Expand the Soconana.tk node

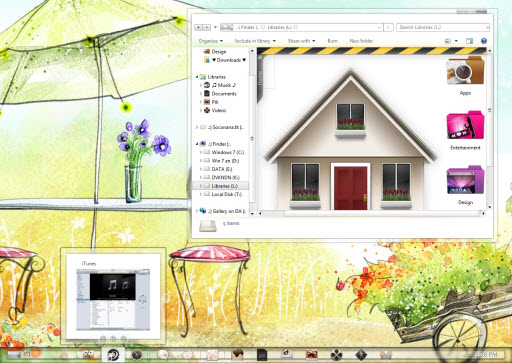pyautogui.click(x=197, y=127)
